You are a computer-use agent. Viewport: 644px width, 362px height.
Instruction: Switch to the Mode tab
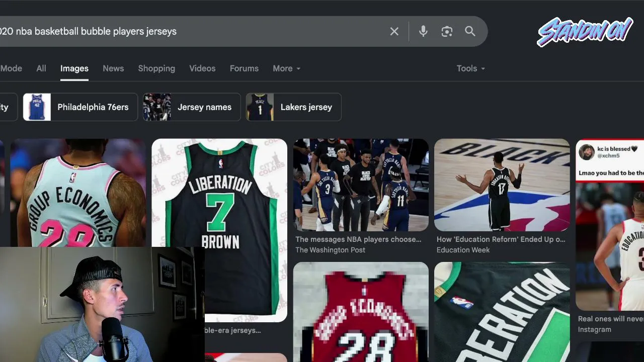11,68
